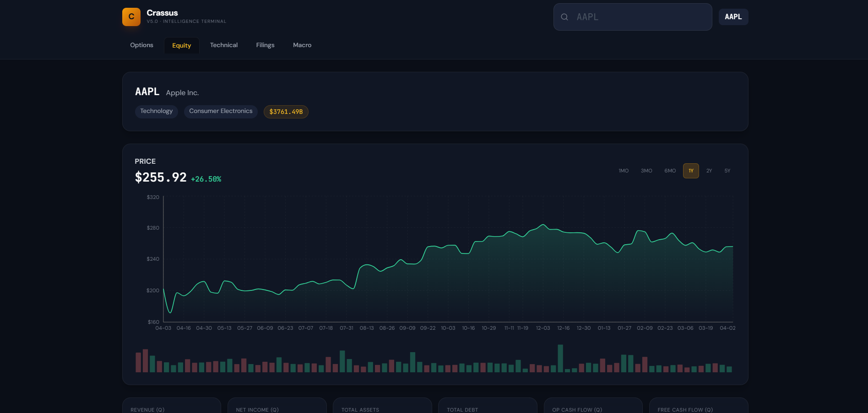Click the AAPL button near the search bar
868x413 pixels.
[x=733, y=16]
